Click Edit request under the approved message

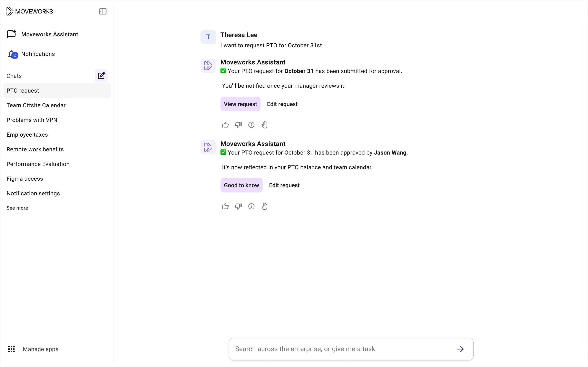coord(284,185)
